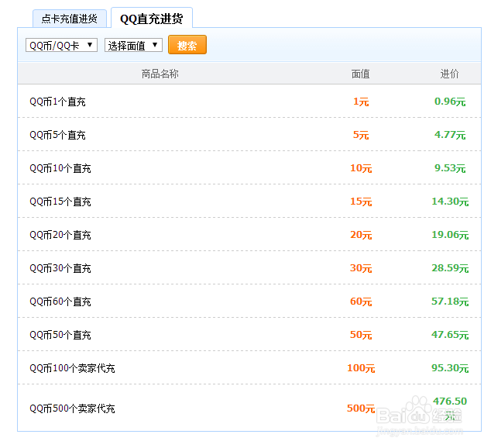
Task: Click the 商品名称 column header
Action: [160, 74]
